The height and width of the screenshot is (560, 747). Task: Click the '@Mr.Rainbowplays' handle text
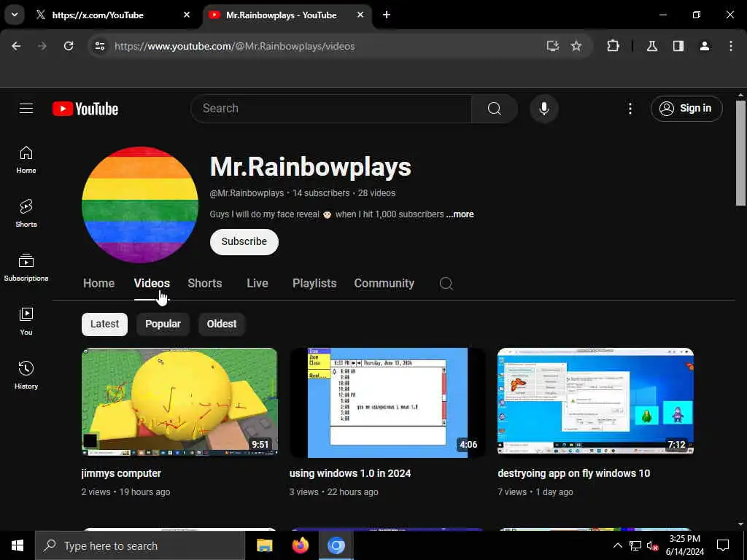click(247, 193)
